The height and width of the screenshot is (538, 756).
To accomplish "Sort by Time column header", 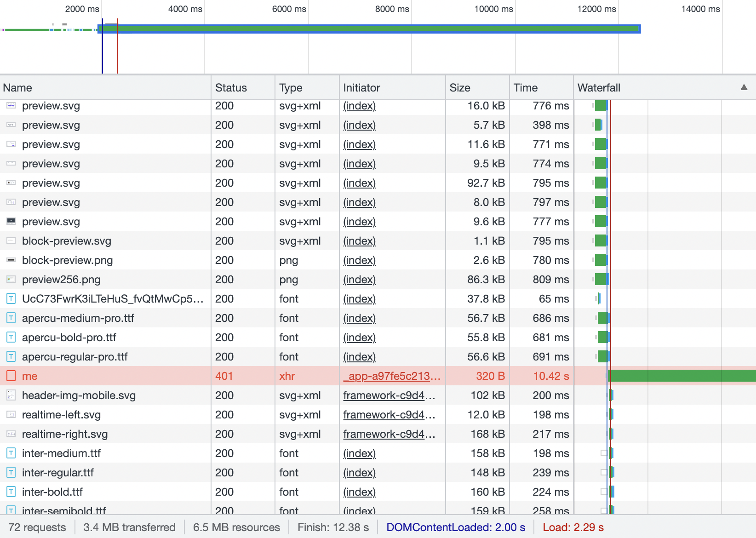I will pyautogui.click(x=541, y=88).
